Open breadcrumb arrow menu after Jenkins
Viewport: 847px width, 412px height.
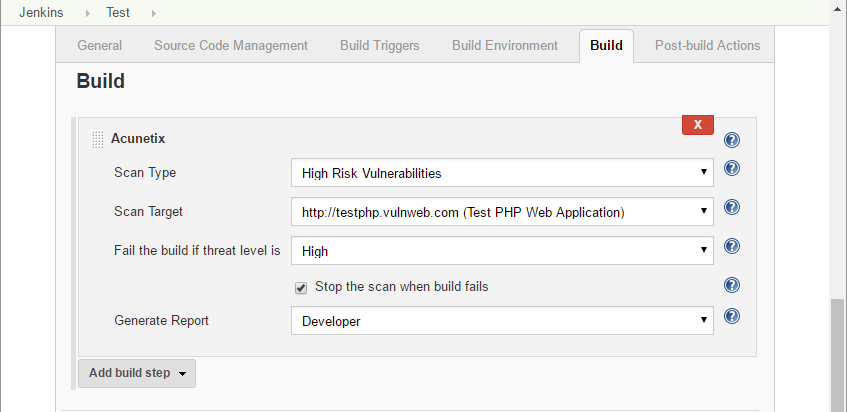(x=88, y=13)
